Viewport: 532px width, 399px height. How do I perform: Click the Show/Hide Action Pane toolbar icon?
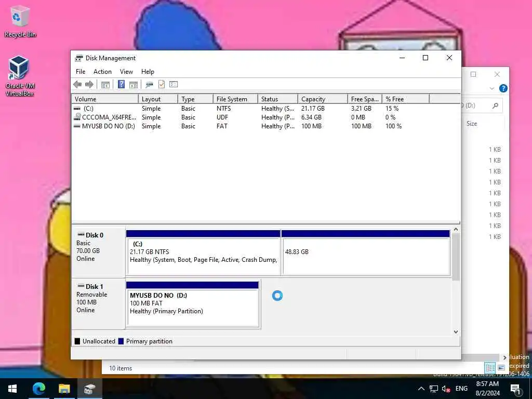coord(134,85)
